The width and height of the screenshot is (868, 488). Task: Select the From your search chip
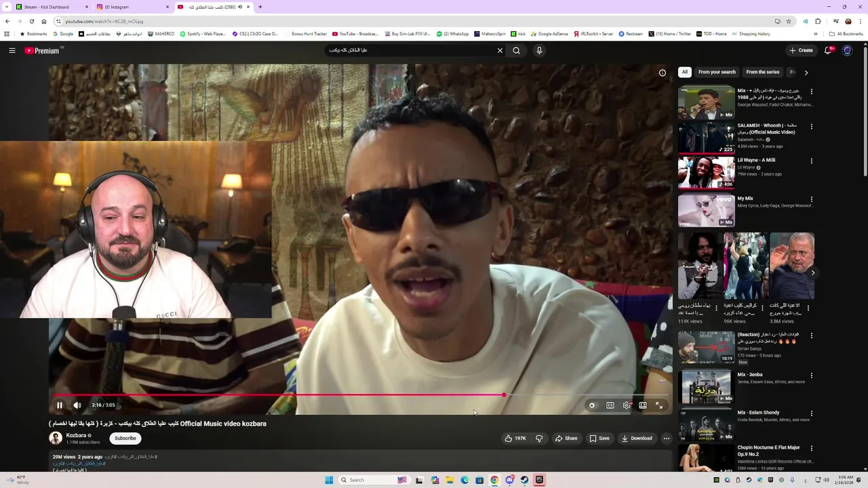click(x=717, y=72)
